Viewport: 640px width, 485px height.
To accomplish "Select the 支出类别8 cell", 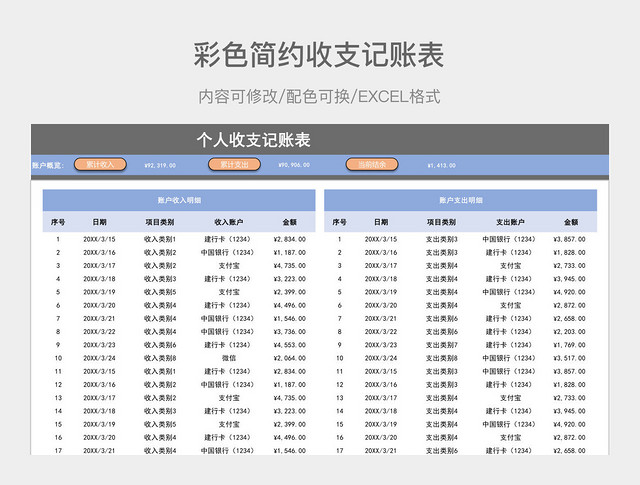I will [442, 358].
